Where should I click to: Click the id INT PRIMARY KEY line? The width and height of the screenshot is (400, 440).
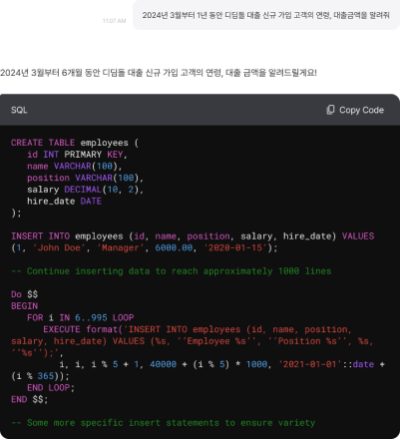tap(77, 154)
